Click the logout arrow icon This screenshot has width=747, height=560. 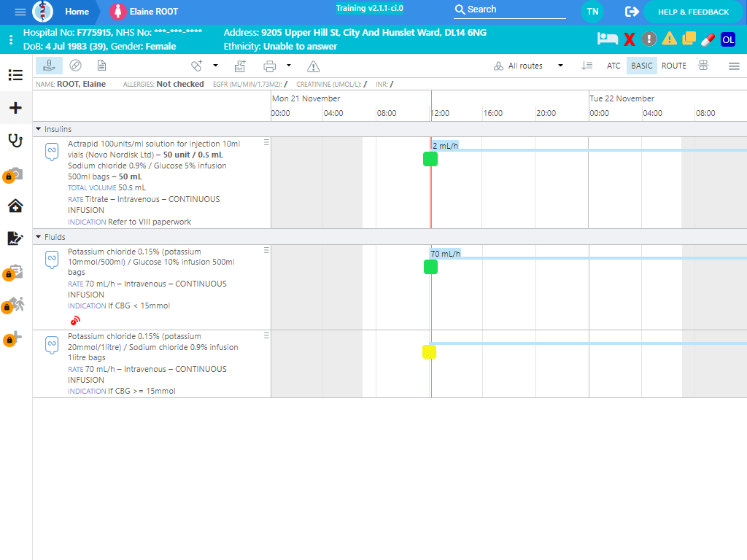(632, 12)
